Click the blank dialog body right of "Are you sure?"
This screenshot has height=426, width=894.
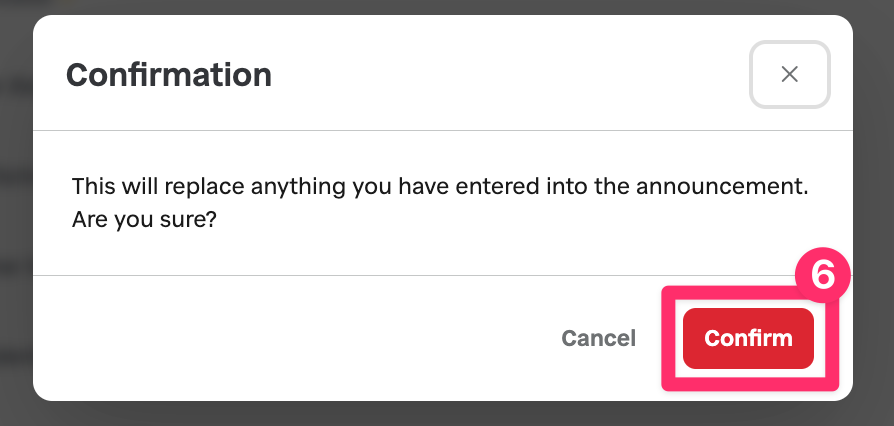point(500,219)
